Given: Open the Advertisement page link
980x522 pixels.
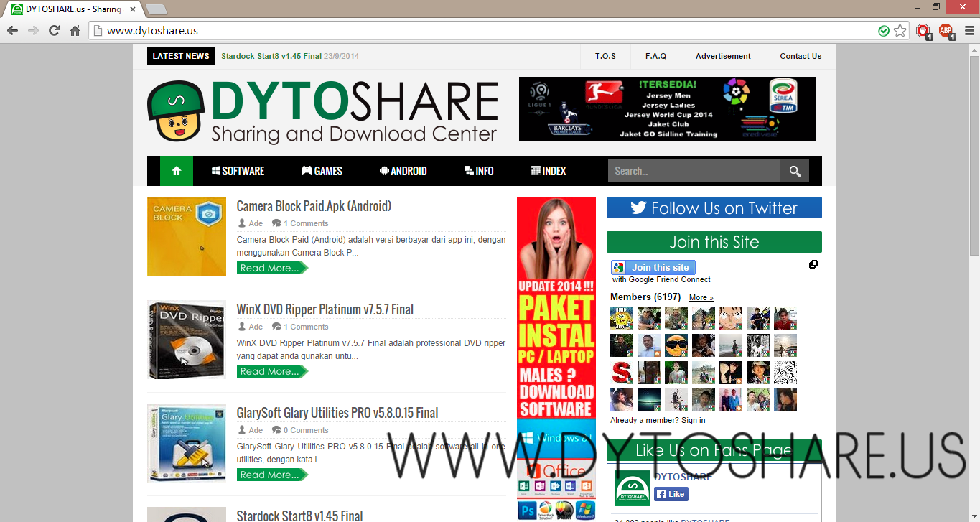Looking at the screenshot, I should pyautogui.click(x=723, y=56).
